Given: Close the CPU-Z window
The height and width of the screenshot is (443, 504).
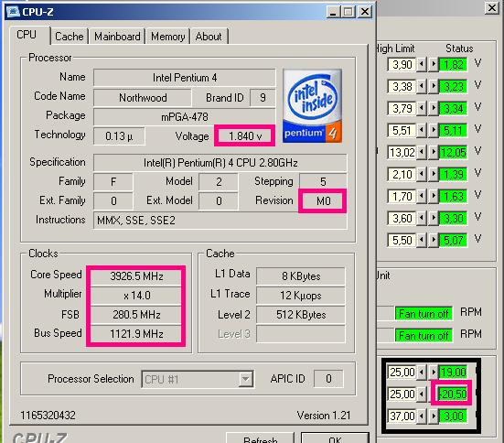Looking at the screenshot, I should (365, 12).
